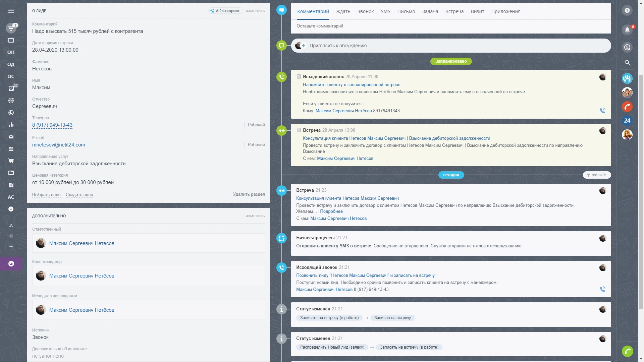Open the calendar icon in sidebar
Image resolution: width=644 pixels, height=362 pixels.
[x=11, y=40]
